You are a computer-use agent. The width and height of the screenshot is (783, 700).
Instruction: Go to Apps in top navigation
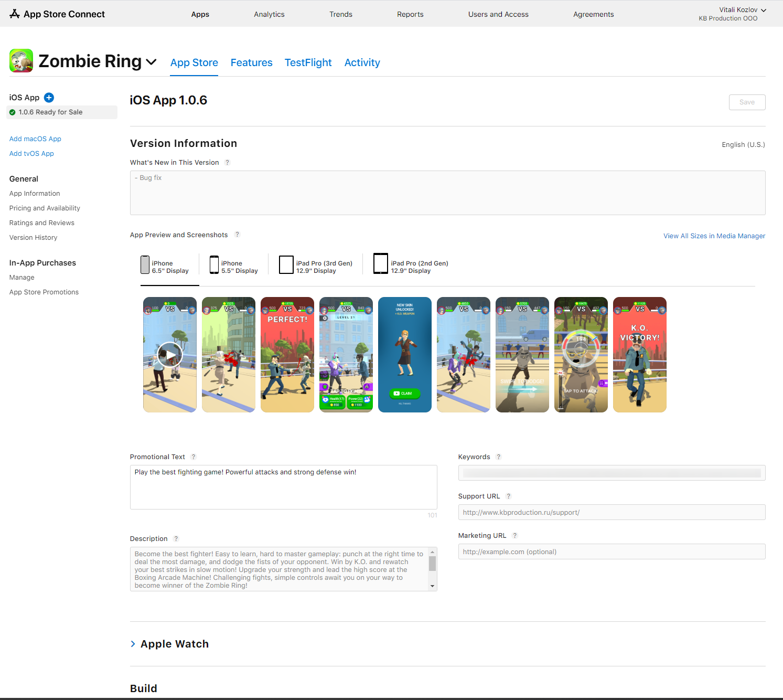[200, 14]
